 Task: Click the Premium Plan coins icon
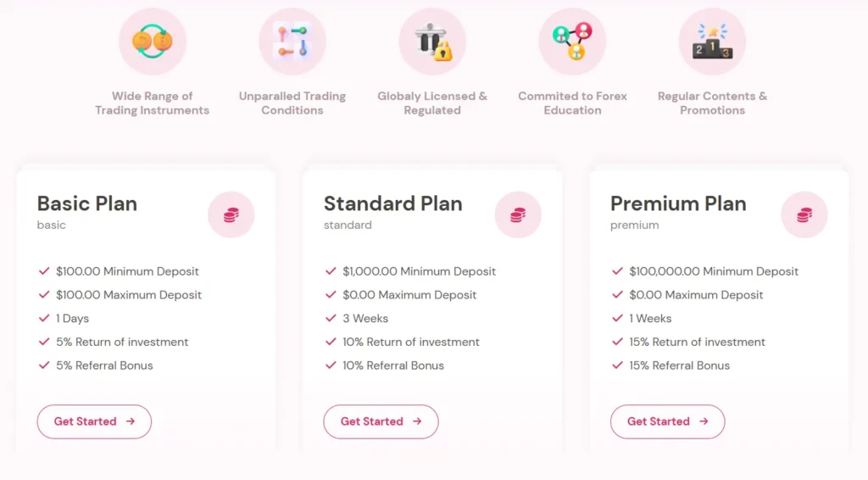804,215
